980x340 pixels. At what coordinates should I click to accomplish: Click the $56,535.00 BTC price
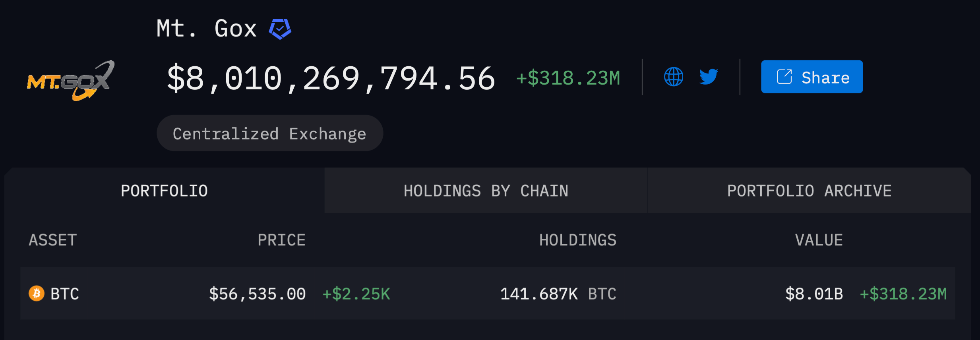[258, 294]
